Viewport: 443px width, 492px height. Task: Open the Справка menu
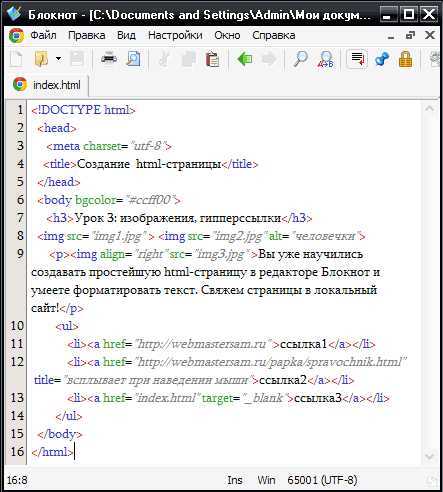[x=274, y=35]
